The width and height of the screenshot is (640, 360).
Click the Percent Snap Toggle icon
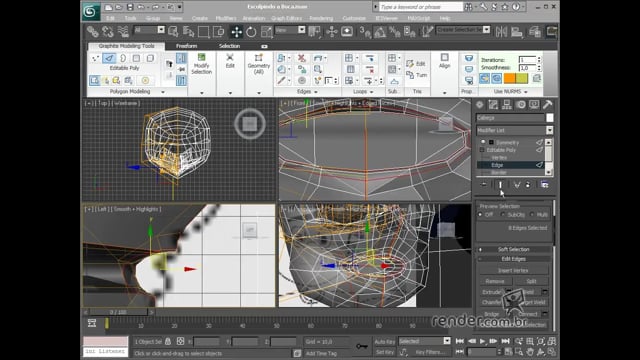(x=394, y=31)
